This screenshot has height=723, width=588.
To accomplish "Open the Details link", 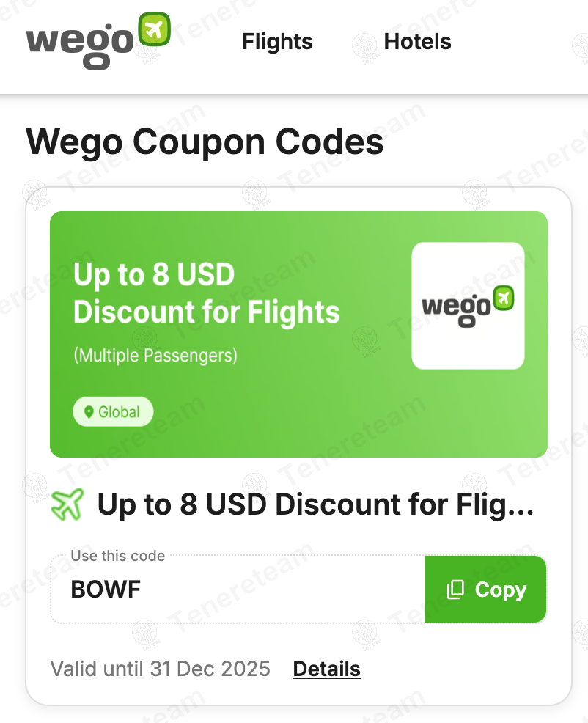I will pyautogui.click(x=326, y=669).
